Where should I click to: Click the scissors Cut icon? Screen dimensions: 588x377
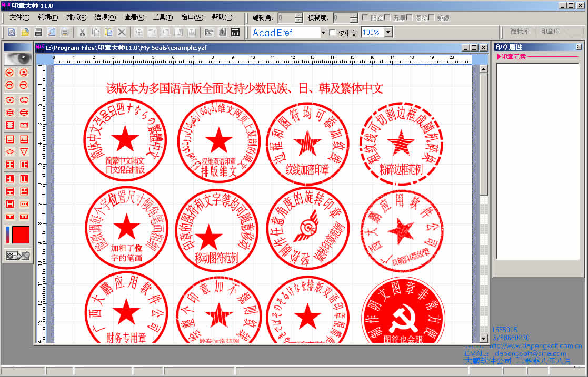tap(82, 33)
